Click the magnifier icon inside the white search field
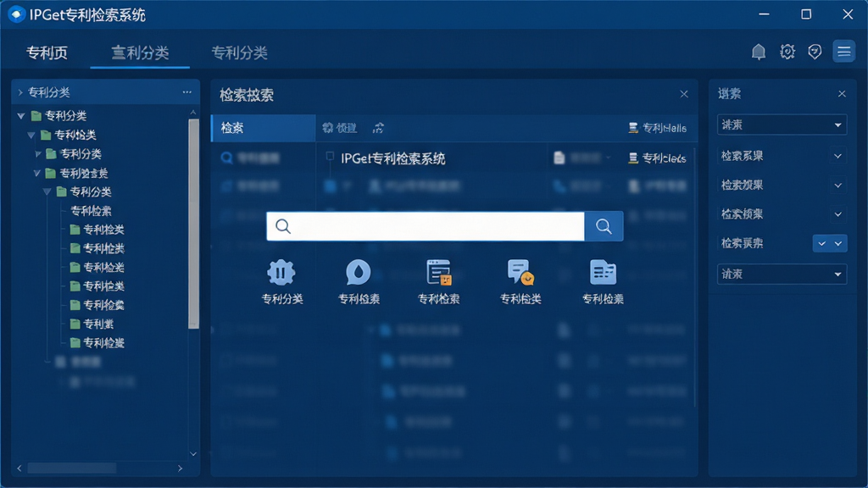868x488 pixels. tap(283, 226)
